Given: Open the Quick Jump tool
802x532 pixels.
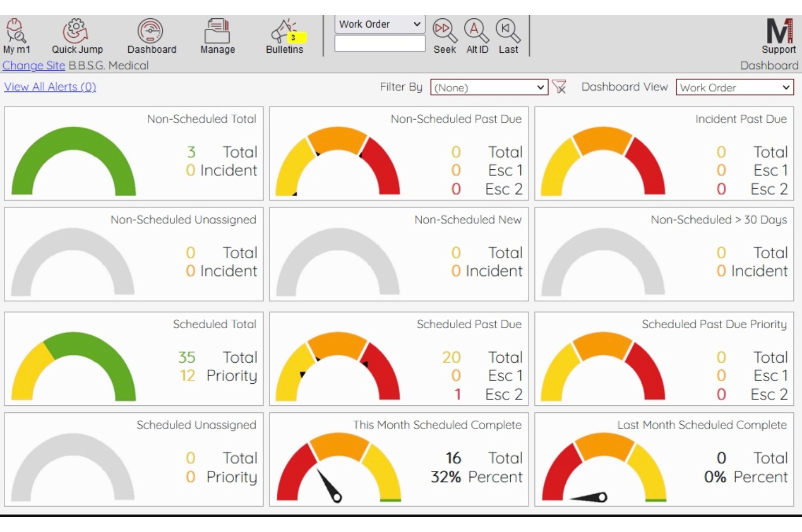Looking at the screenshot, I should [x=76, y=31].
